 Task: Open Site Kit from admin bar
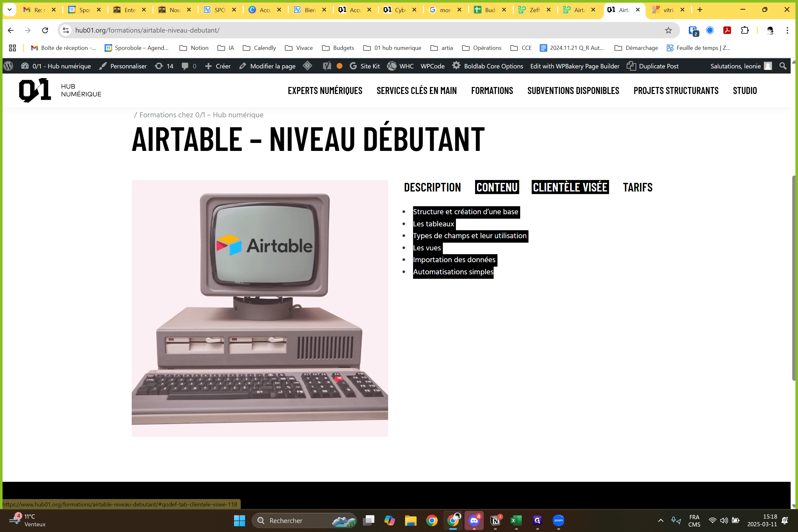click(x=365, y=66)
